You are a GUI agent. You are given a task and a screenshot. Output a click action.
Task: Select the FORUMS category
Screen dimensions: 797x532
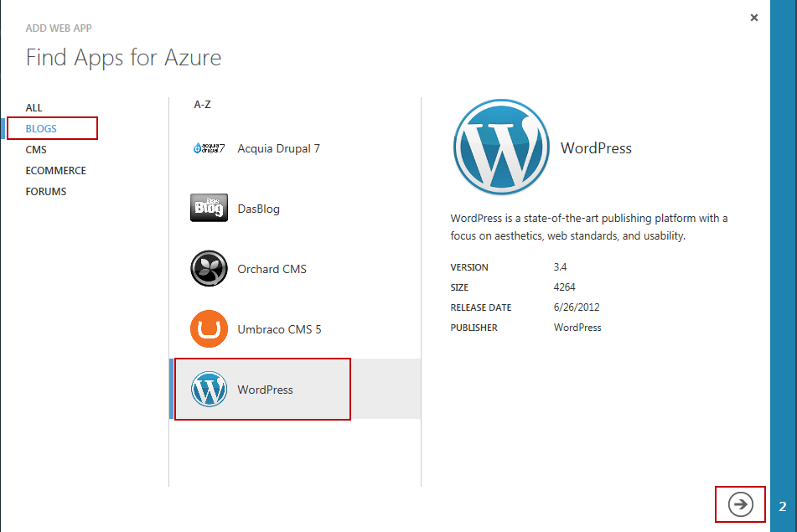click(46, 192)
